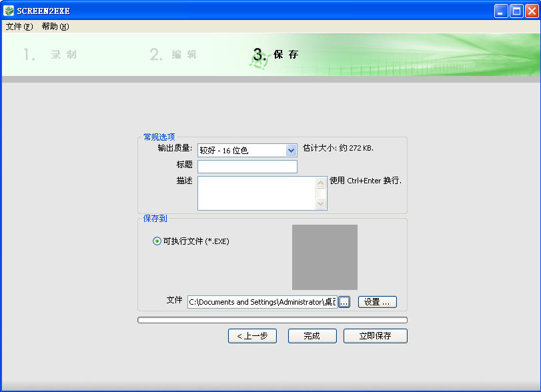Image resolution: width=541 pixels, height=392 pixels.
Task: Click the 完成 finish button
Action: click(312, 336)
